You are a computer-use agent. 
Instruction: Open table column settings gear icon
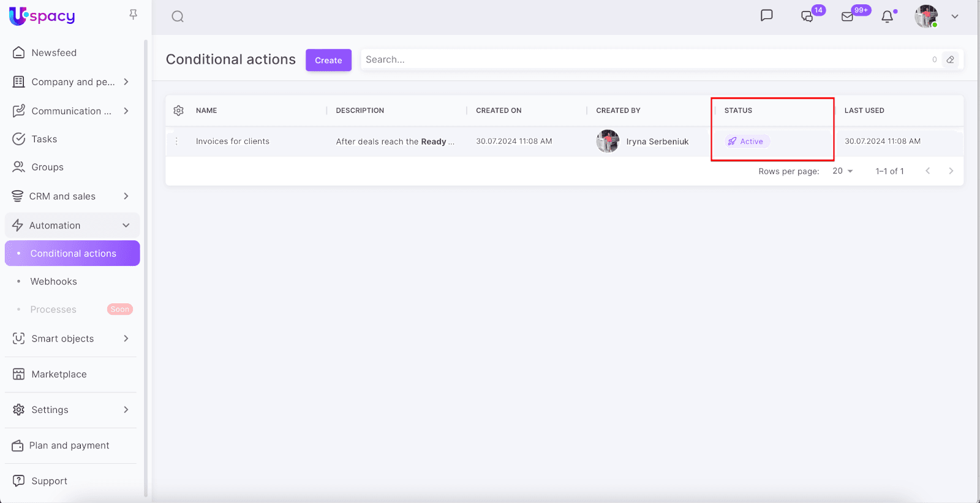click(178, 110)
